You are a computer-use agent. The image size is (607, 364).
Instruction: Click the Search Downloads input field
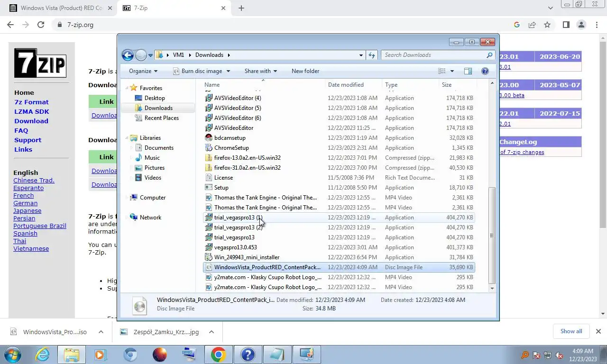click(x=434, y=55)
